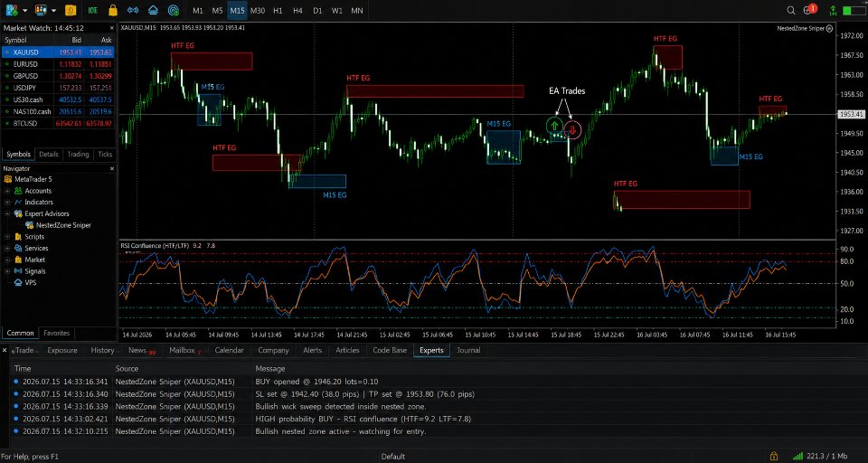Open the Trading tab in Market Watch

[x=78, y=155]
